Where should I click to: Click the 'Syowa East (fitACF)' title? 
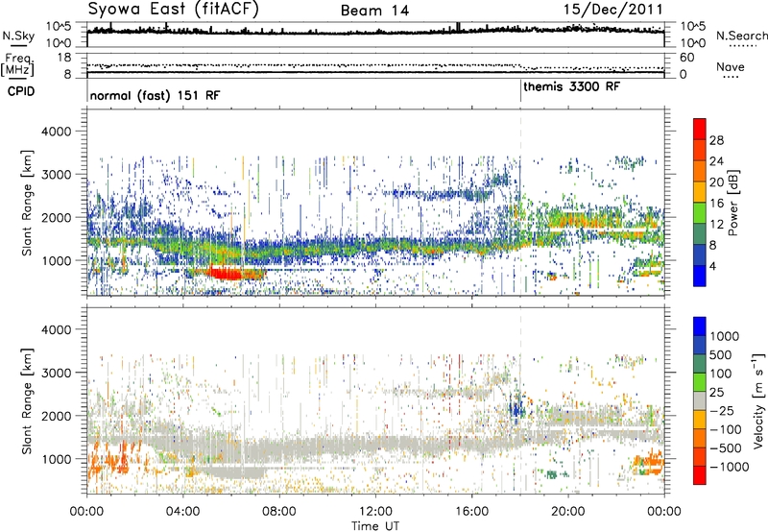(174, 9)
